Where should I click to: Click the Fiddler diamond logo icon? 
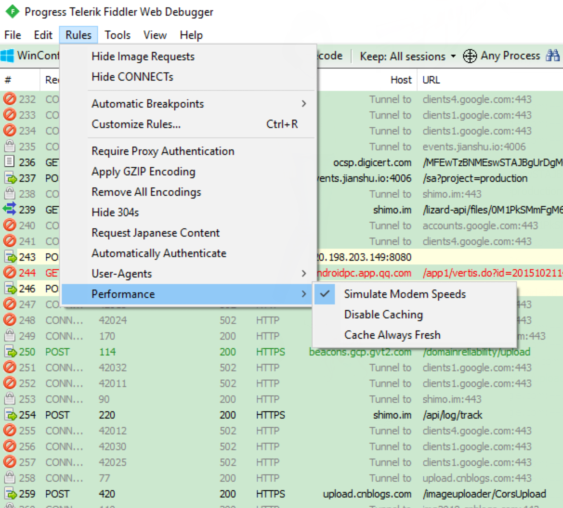12,11
